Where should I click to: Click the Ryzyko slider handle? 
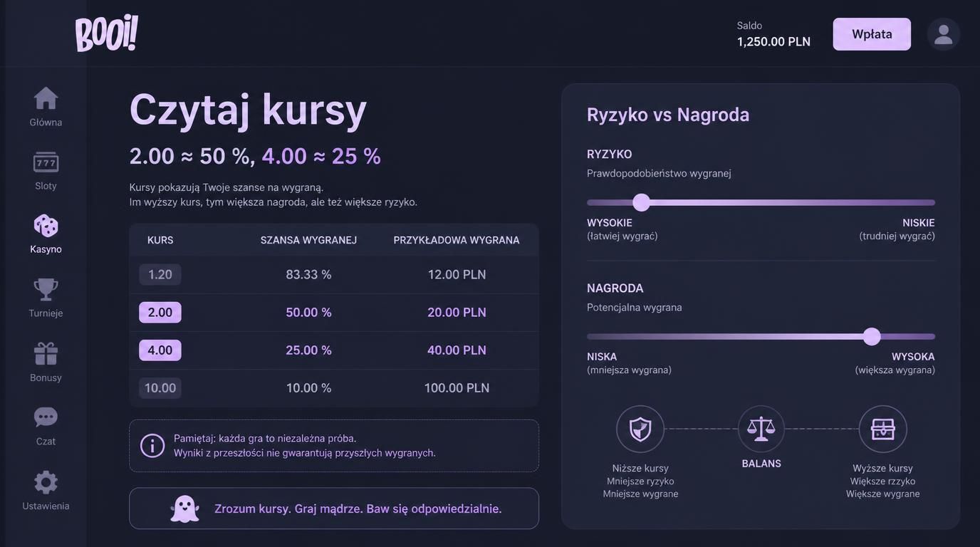[x=642, y=202]
